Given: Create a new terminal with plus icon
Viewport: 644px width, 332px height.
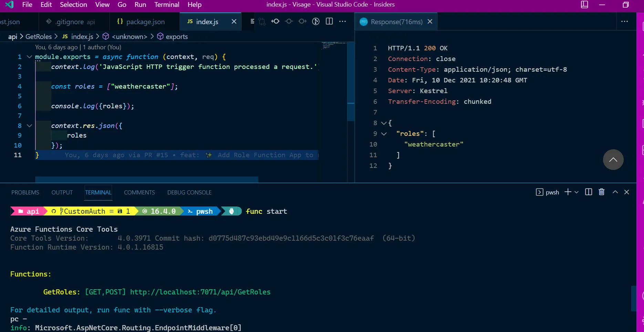Looking at the screenshot, I should 568,192.
